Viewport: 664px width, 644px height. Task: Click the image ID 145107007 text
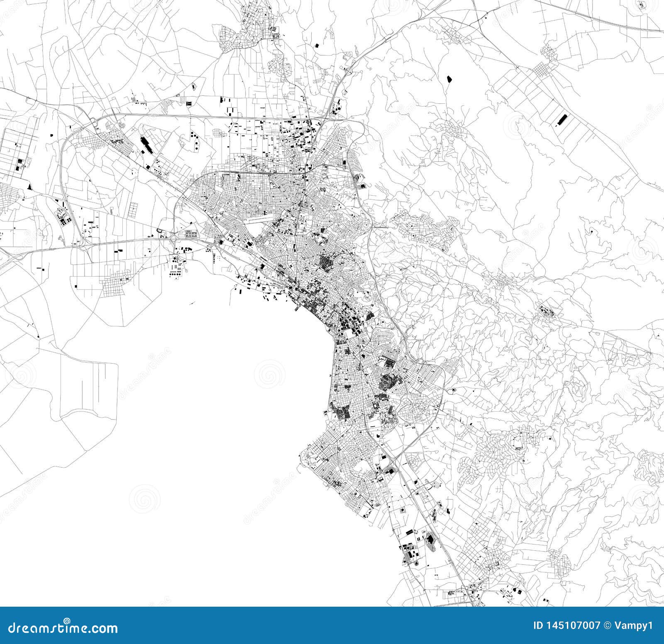(x=567, y=626)
